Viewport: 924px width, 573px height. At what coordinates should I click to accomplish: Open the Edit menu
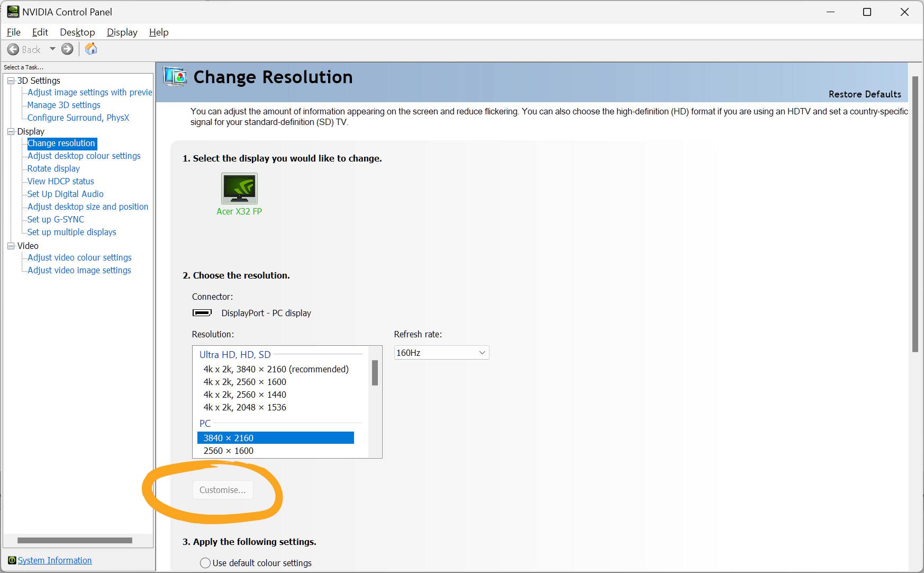tap(40, 32)
